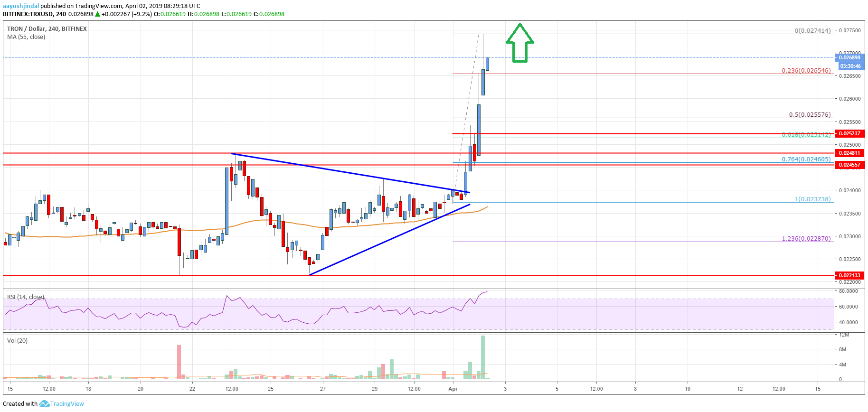Click the Fib level label 0.5(0.025576)
The height and width of the screenshot is (412, 868).
(x=810, y=114)
